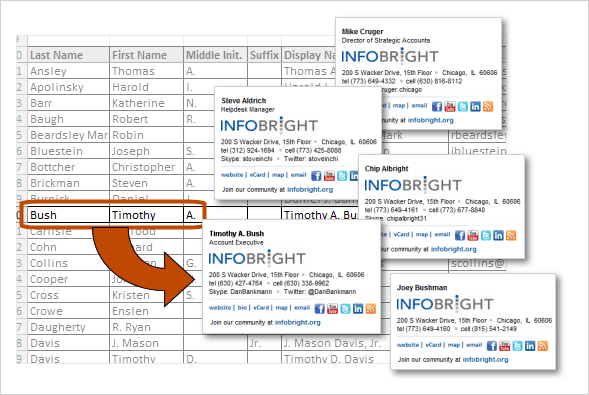Open YouTube icon in Joey Bushman signature
Image resolution: width=589 pixels, height=395 pixels.
(x=504, y=346)
